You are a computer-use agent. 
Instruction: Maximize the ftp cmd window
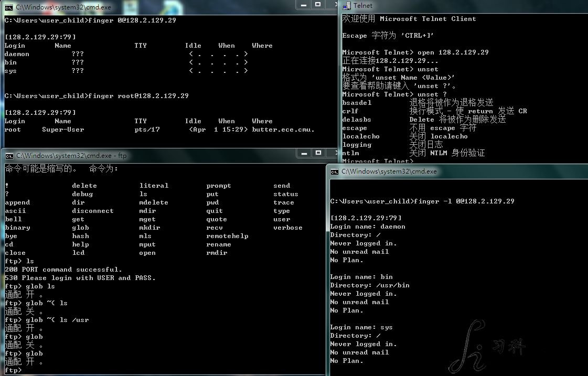tap(318, 153)
